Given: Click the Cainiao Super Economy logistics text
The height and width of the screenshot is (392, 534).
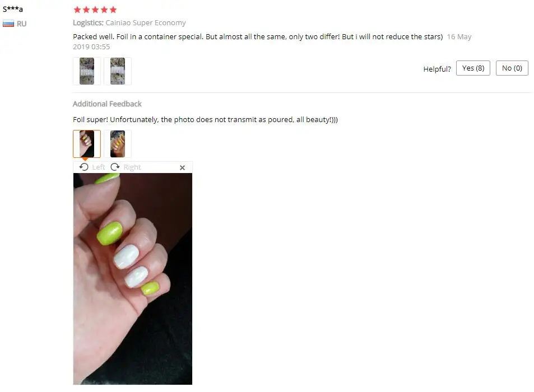Looking at the screenshot, I should click(x=146, y=23).
